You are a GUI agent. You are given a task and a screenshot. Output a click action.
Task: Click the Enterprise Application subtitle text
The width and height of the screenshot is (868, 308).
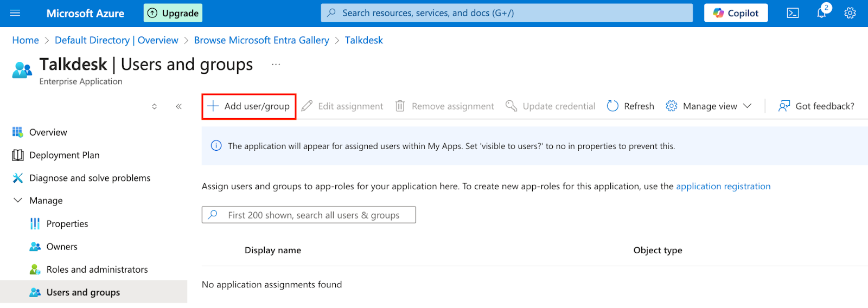pyautogui.click(x=81, y=81)
